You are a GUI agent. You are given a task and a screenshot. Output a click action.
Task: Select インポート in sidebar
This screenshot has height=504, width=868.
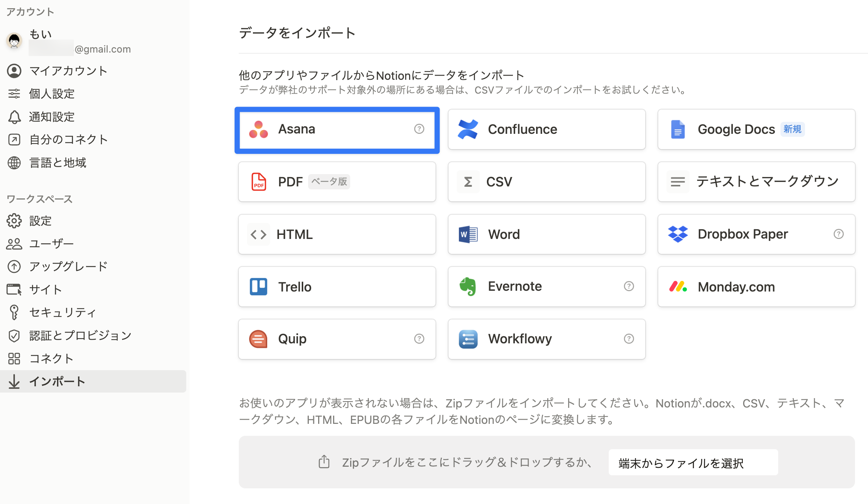click(x=93, y=381)
